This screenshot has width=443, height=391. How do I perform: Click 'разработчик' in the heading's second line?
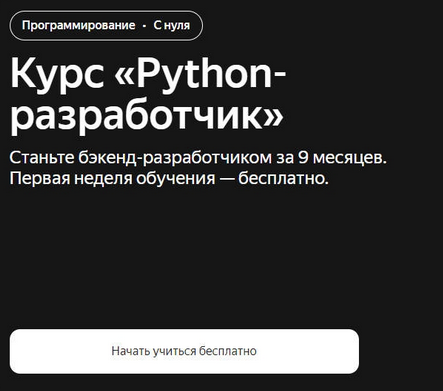(x=137, y=115)
